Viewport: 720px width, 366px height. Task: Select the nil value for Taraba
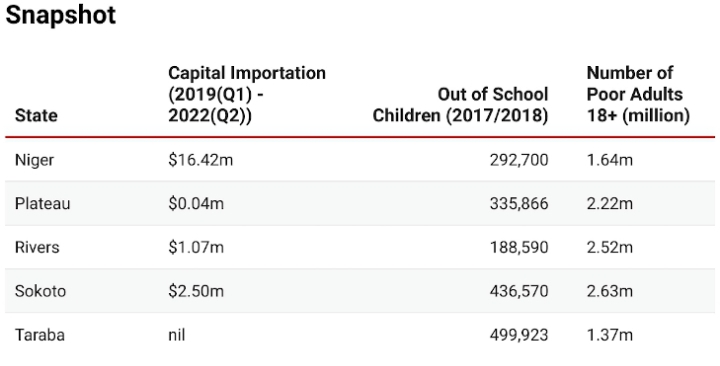click(177, 335)
